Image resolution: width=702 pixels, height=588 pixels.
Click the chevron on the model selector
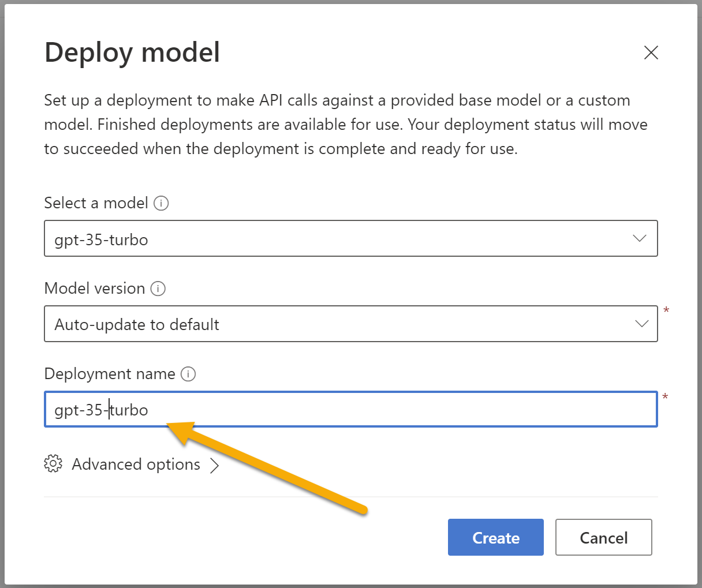tap(640, 238)
